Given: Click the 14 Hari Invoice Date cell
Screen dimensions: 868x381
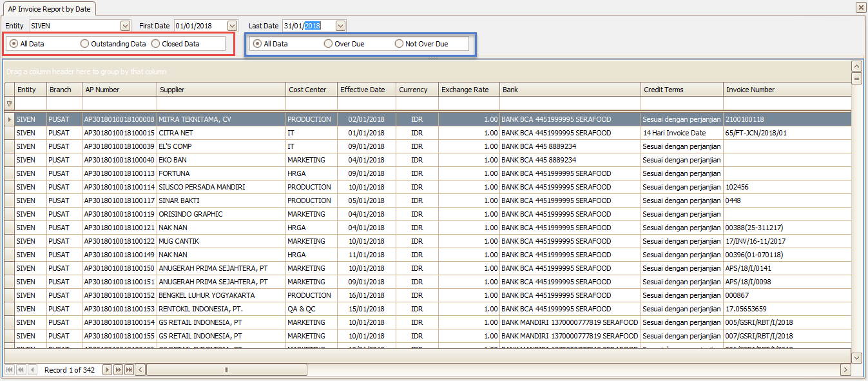Looking at the screenshot, I should 682,133.
